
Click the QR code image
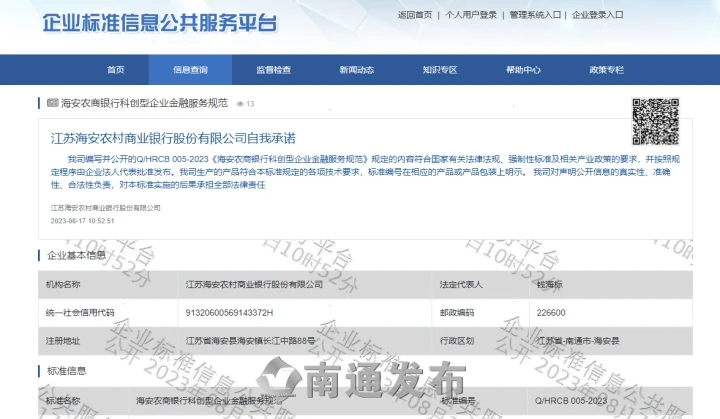coord(656,123)
